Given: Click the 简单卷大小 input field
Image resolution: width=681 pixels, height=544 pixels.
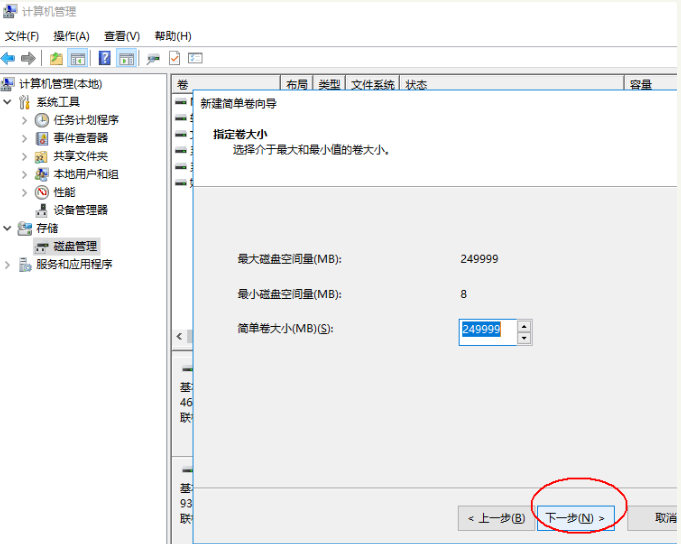Looking at the screenshot, I should [x=487, y=331].
